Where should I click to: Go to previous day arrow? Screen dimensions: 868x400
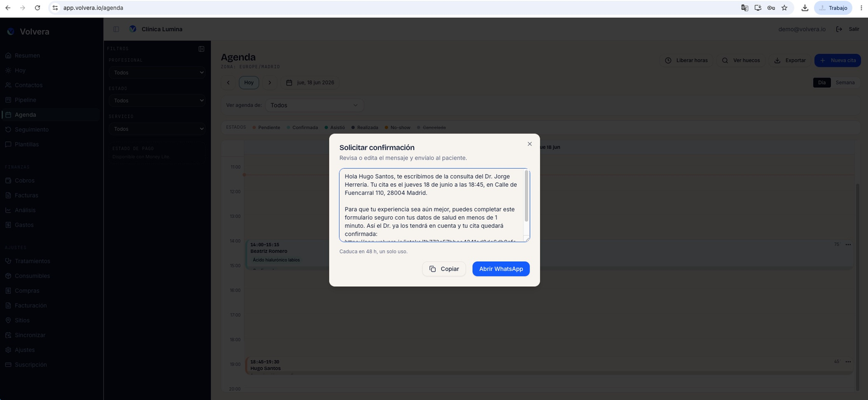[228, 83]
